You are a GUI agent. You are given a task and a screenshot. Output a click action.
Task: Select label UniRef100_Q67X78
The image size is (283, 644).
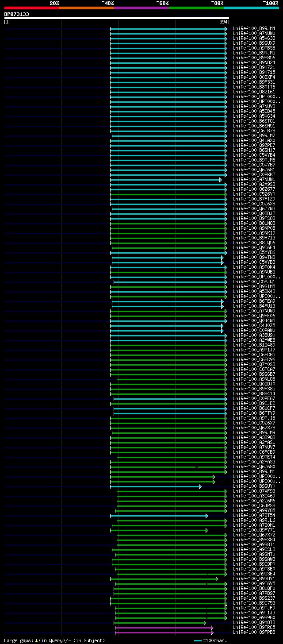click(x=254, y=428)
